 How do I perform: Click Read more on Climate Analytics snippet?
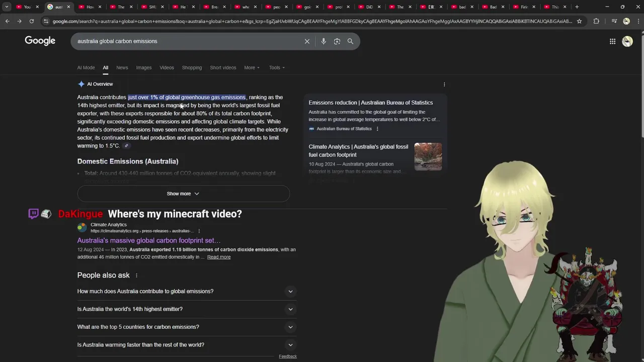click(x=219, y=257)
